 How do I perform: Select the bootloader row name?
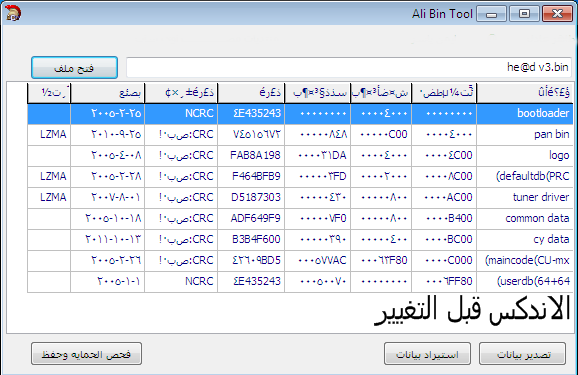point(543,113)
